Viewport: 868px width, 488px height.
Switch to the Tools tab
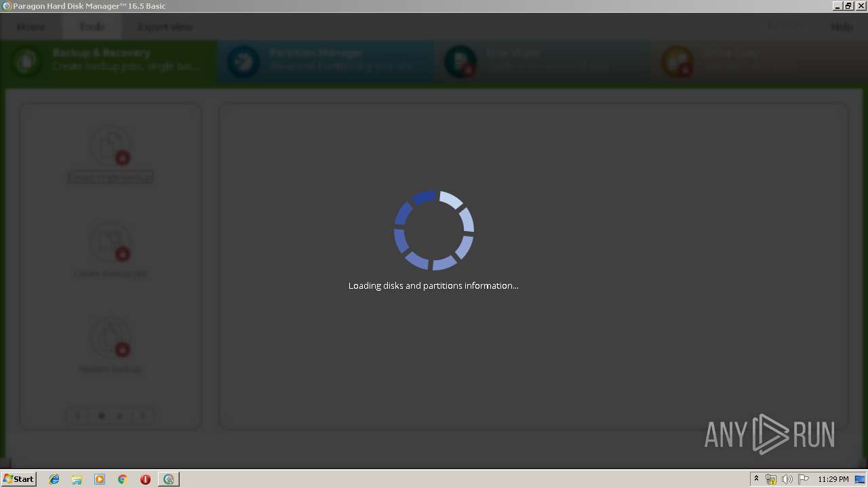pyautogui.click(x=92, y=27)
